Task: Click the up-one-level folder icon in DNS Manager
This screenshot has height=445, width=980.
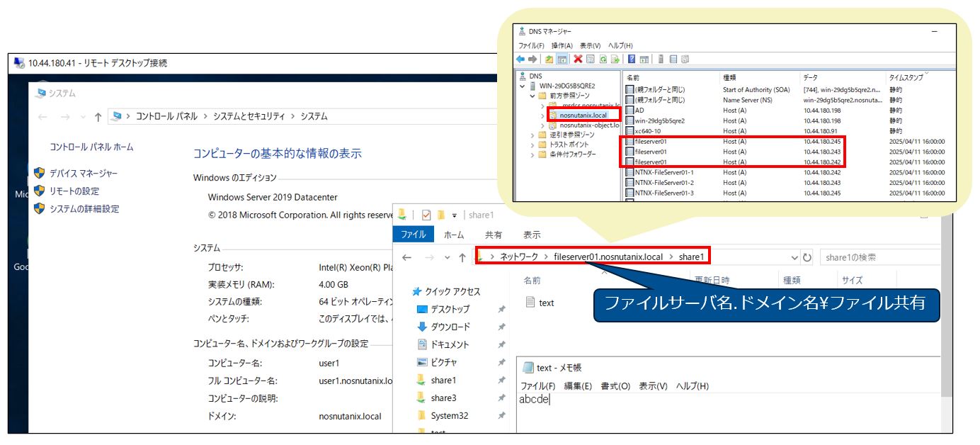Action: click(x=549, y=59)
